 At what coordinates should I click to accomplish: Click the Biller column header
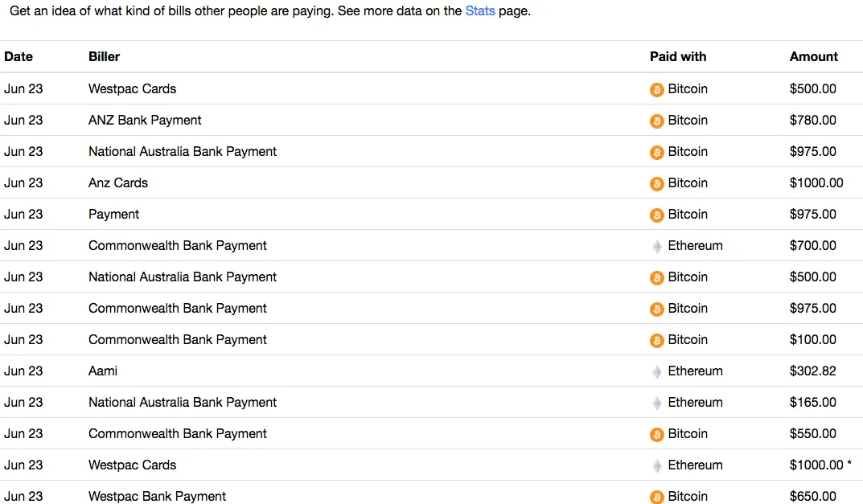click(x=104, y=57)
